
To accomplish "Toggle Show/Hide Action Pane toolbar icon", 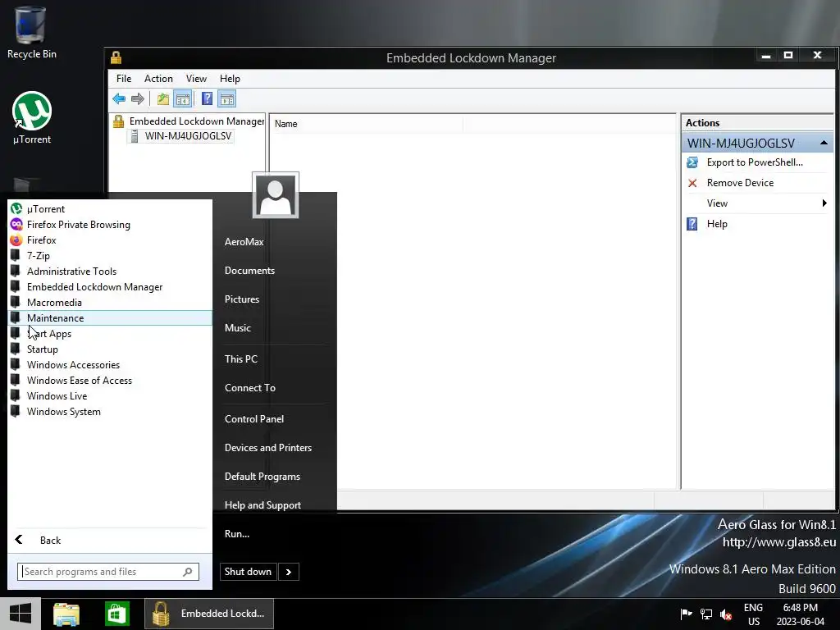I will click(x=226, y=98).
